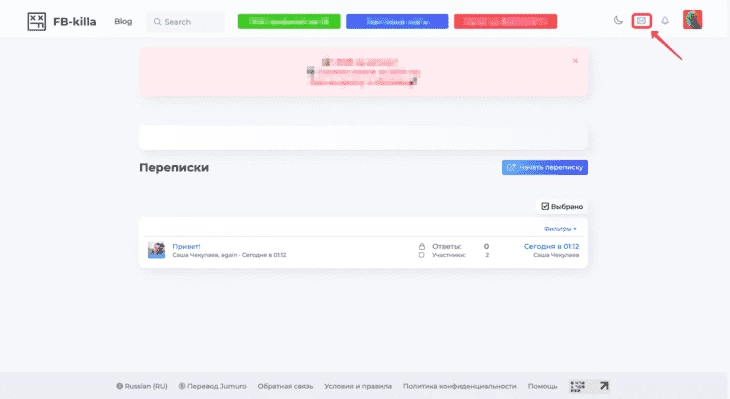Click the magnifier icon in search box

click(x=157, y=22)
